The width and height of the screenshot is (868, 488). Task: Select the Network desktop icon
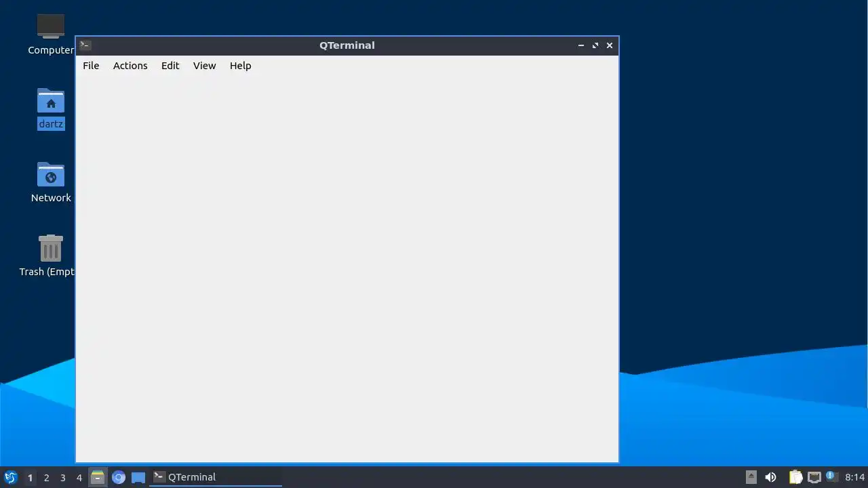(x=51, y=182)
